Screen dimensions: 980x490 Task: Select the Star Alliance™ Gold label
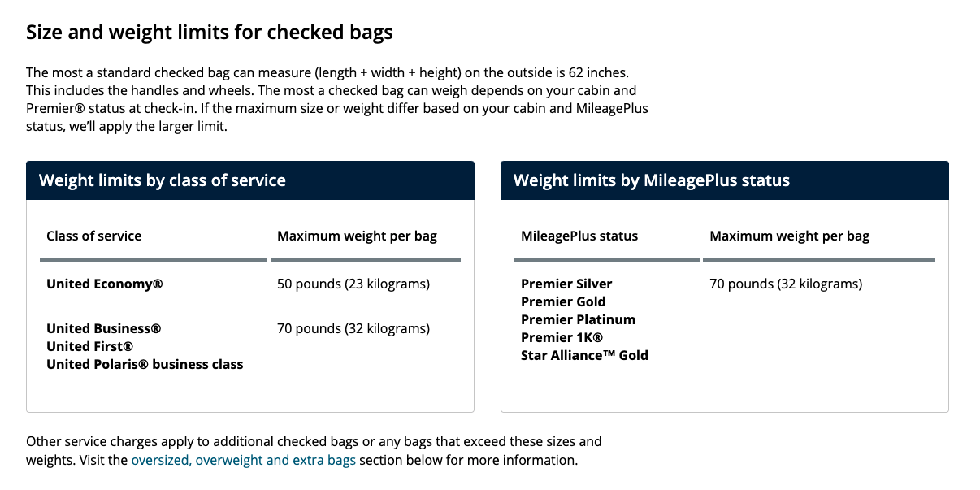point(584,355)
